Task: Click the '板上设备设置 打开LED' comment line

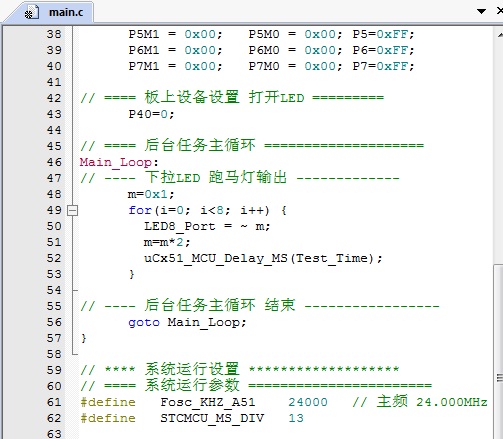Action: pos(232,98)
